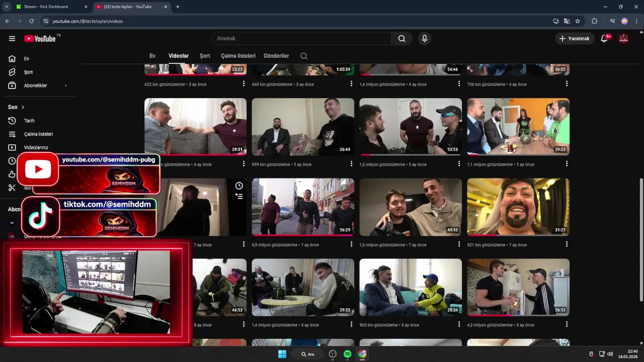Open Chrome media controls icon
The image size is (644, 362).
[x=612, y=21]
